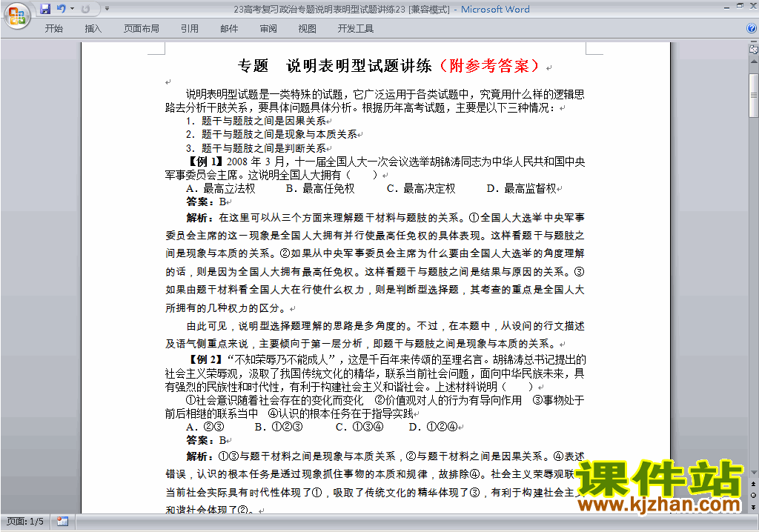Open the 插入 (Insert) ribbon tab
The image size is (759, 532).
pos(93,29)
